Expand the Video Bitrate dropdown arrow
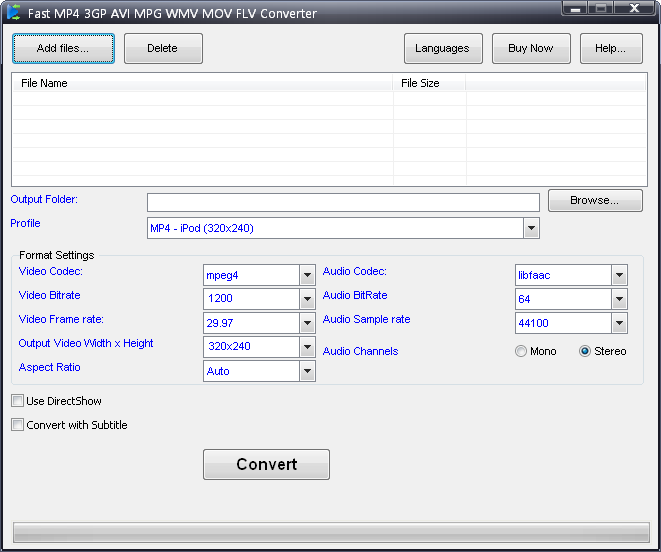661x552 pixels. [307, 299]
